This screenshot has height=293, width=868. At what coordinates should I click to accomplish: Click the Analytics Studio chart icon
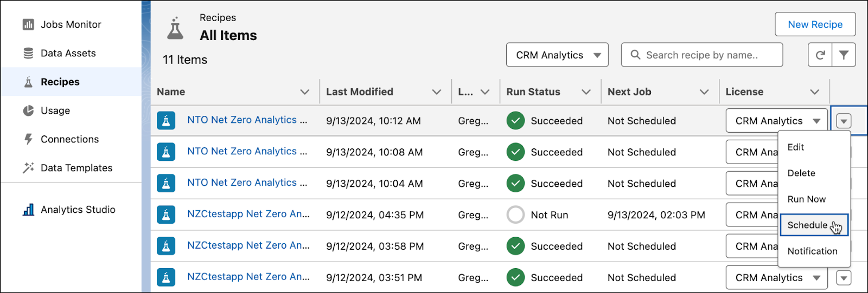[28, 210]
